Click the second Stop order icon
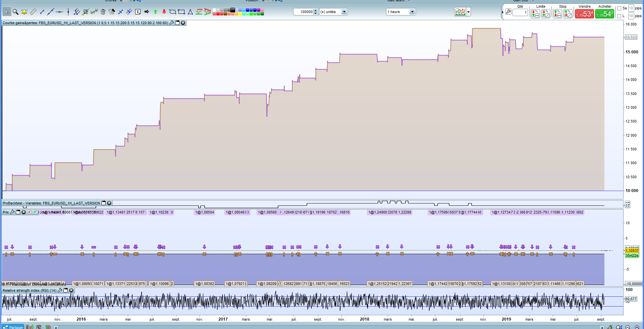The width and height of the screenshot is (644, 329). [x=568, y=14]
